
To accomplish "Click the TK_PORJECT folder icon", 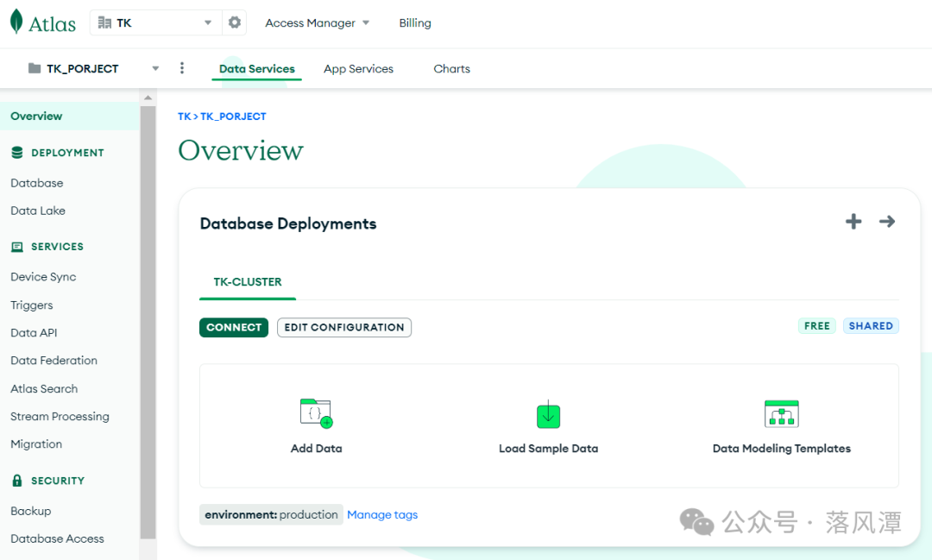I will pyautogui.click(x=35, y=68).
